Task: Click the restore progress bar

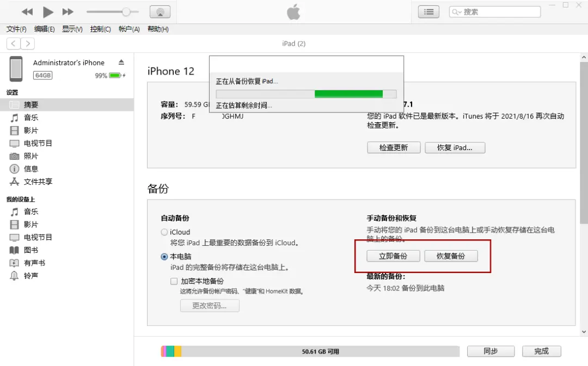Action: point(306,94)
